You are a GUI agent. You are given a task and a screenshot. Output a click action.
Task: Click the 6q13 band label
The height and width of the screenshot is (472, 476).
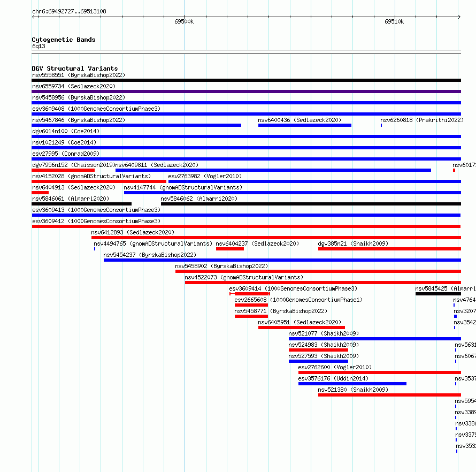(39, 46)
